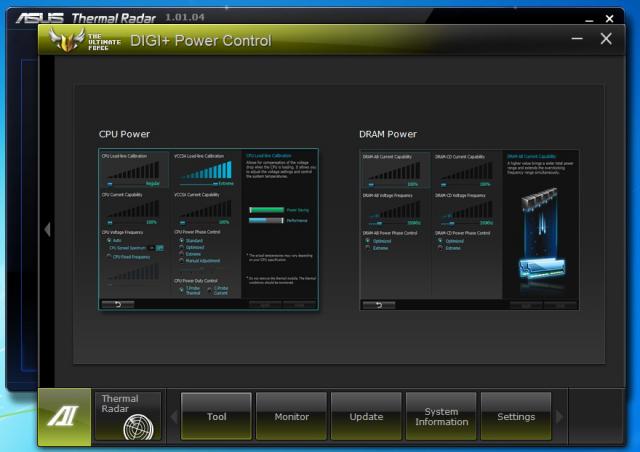Image resolution: width=640 pixels, height=452 pixels.
Task: Click the AI Suite logo button
Action: 64,416
